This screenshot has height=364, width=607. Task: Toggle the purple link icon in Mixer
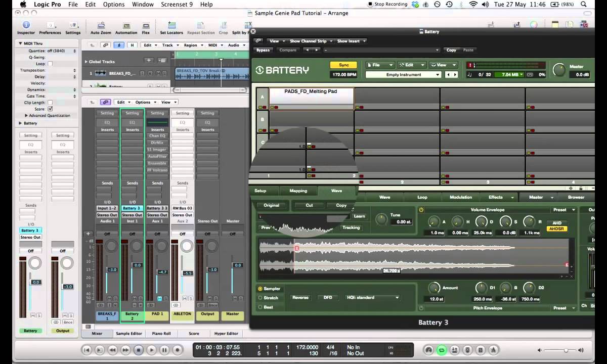click(106, 102)
